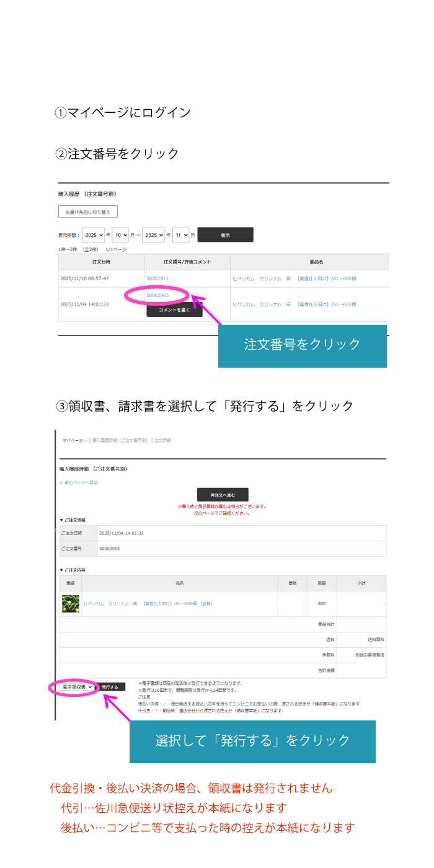
Task: Go to マイページ in the breadcrumb
Action: click(73, 440)
